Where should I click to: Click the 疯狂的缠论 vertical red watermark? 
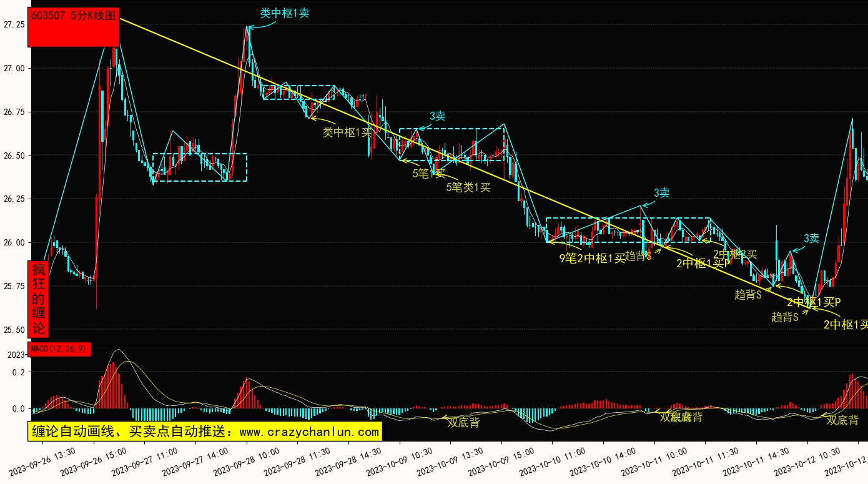39,299
